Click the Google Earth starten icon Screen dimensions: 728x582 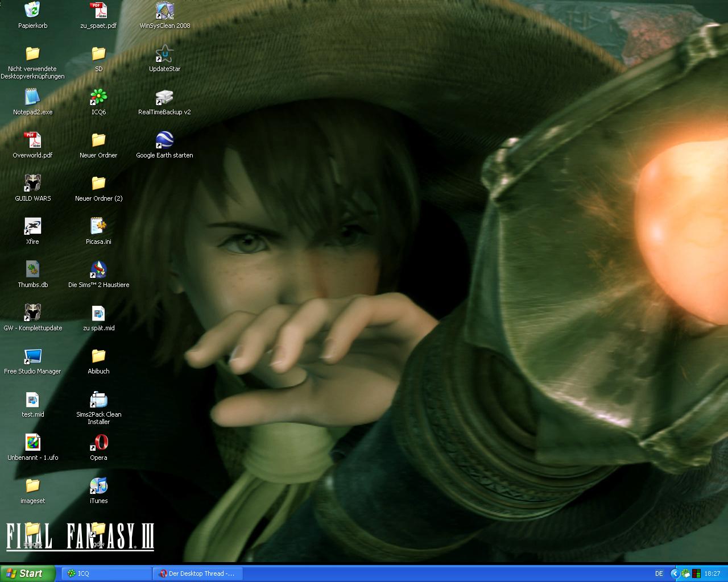tap(164, 140)
